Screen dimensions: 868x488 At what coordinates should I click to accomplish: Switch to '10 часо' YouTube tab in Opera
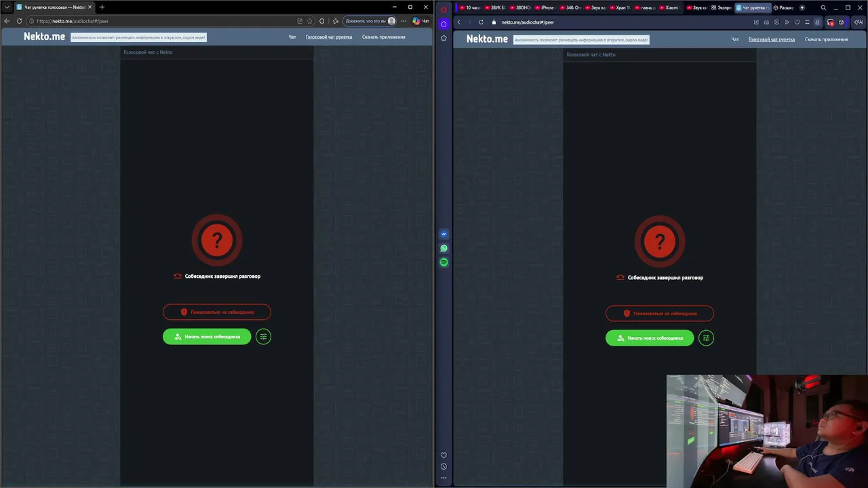point(469,7)
